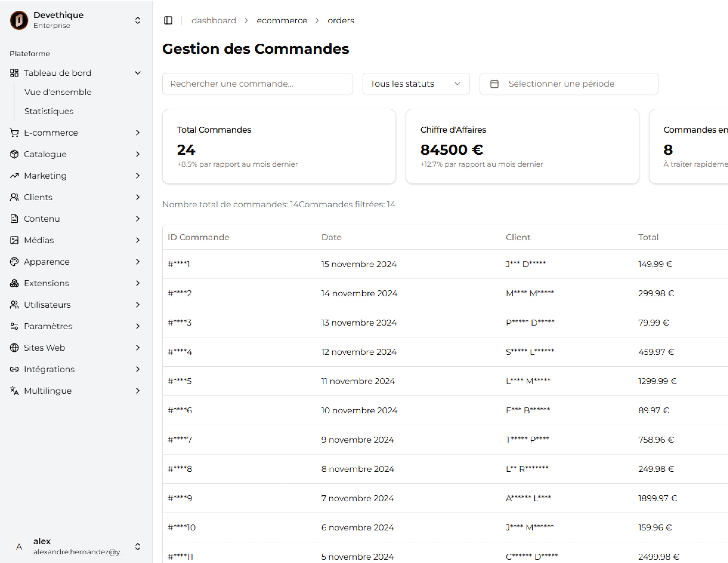Expand the Sites Web menu chevron
Image resolution: width=728 pixels, height=563 pixels.
(x=137, y=348)
